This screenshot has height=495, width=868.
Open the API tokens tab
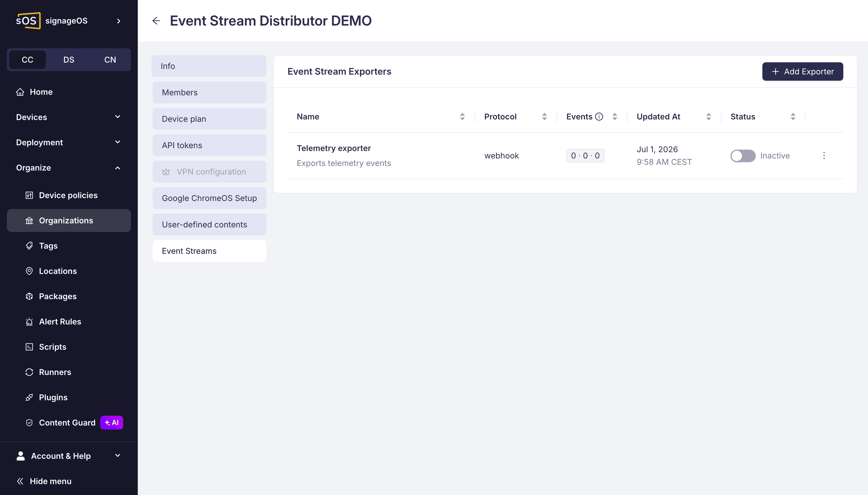(209, 145)
